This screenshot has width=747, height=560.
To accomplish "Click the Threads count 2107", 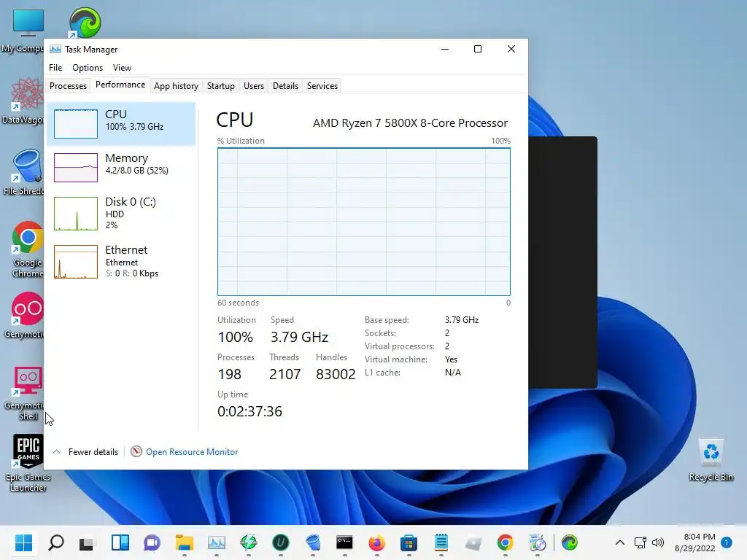I will point(285,374).
